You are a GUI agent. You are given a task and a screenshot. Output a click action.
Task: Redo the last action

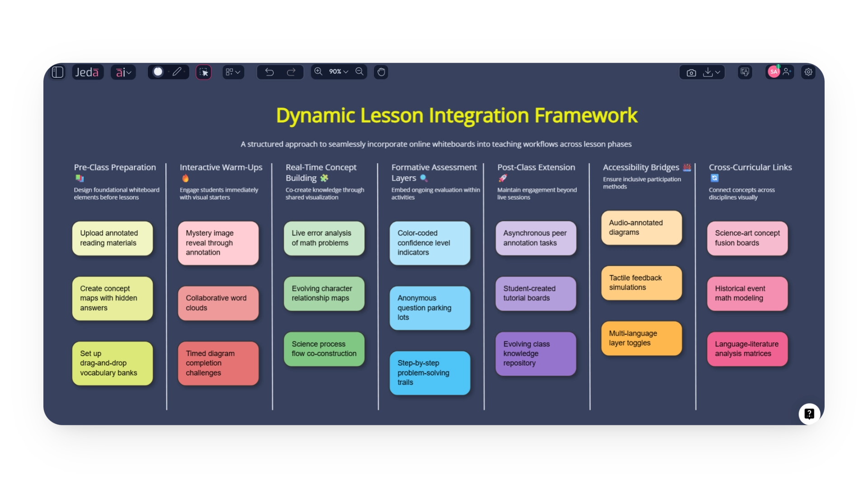[x=291, y=72]
